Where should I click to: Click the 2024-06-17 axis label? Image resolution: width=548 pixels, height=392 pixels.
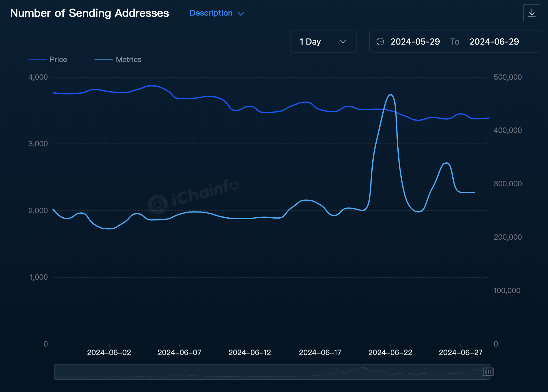coord(320,353)
